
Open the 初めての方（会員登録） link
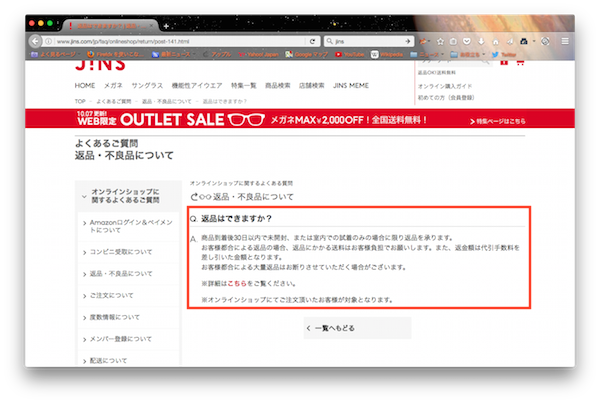click(446, 98)
